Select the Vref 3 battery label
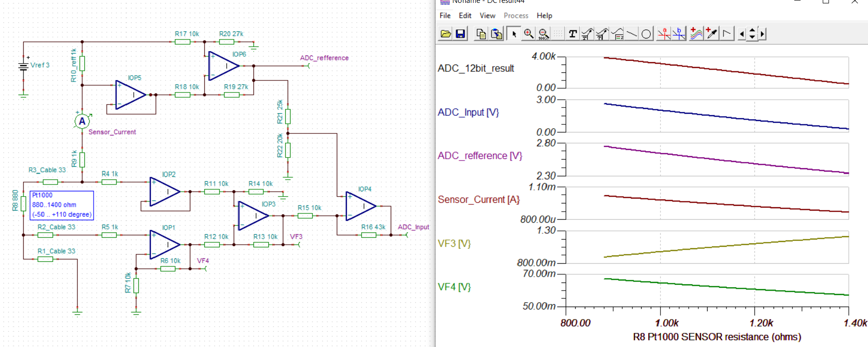 point(40,65)
